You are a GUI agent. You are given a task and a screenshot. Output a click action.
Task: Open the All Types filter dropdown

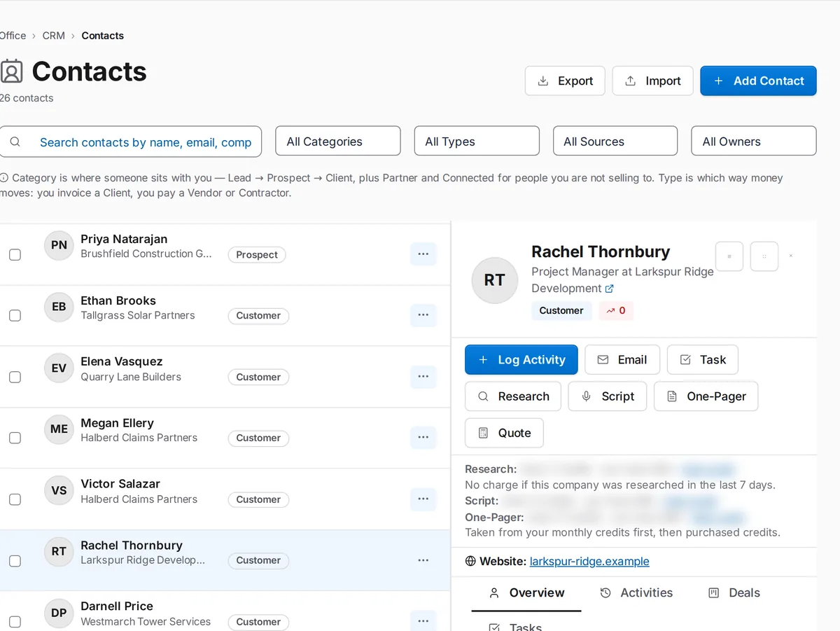tap(477, 141)
